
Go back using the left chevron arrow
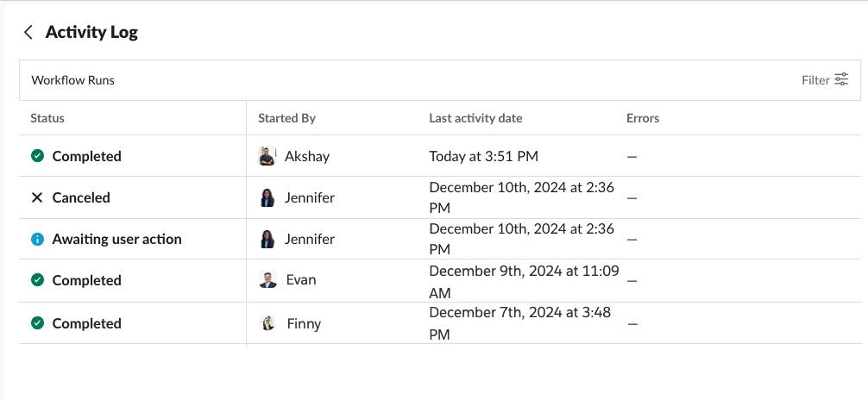[x=28, y=32]
